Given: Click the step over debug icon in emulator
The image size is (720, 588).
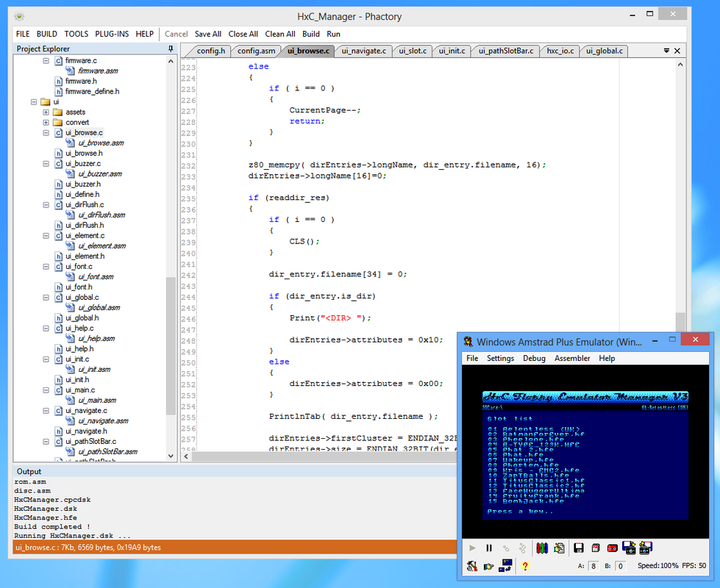Looking at the screenshot, I should click(523, 548).
